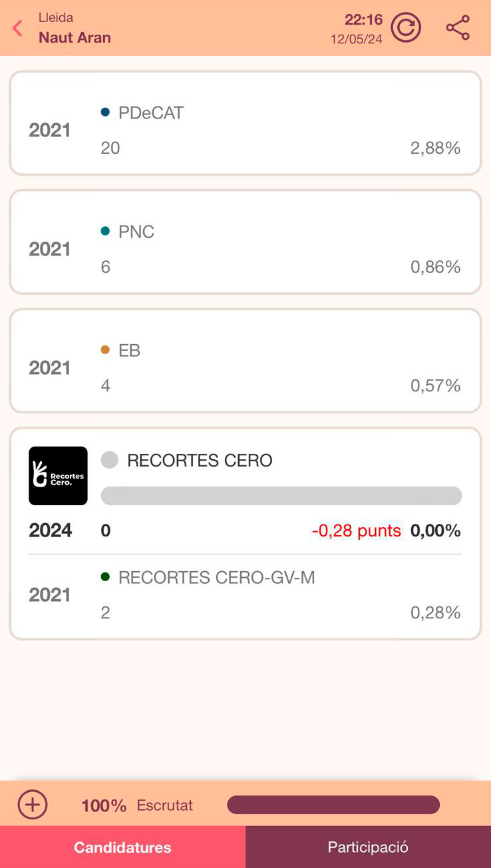Tap the share icon

tap(458, 28)
